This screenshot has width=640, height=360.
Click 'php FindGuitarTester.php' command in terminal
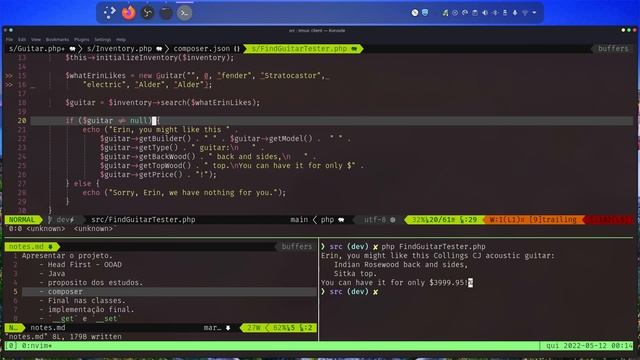tap(433, 247)
